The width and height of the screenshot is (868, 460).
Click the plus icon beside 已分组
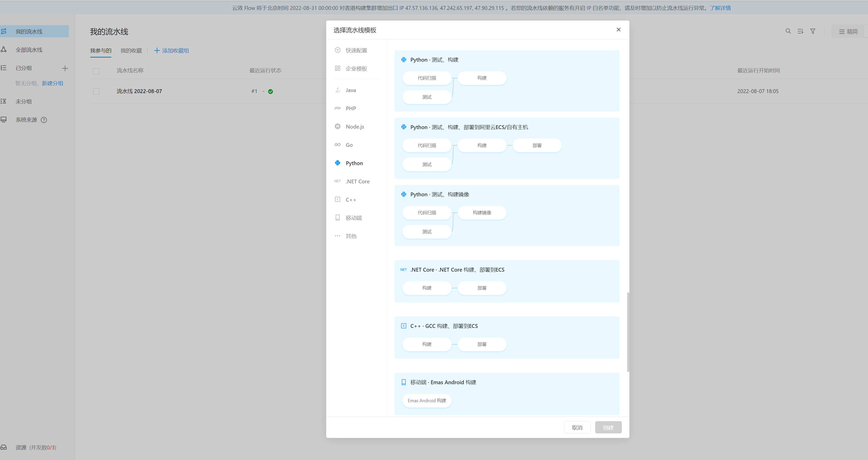(65, 68)
